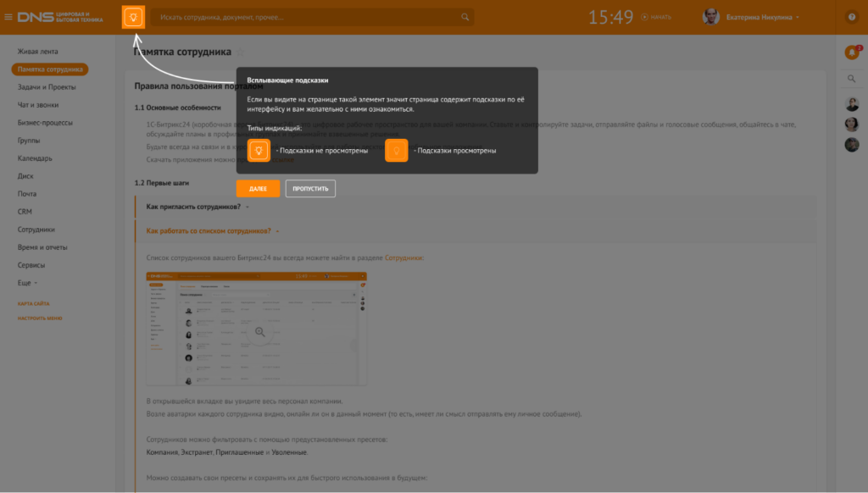Open Чат и звонки in the left menu
The height and width of the screenshot is (493, 868).
[37, 104]
